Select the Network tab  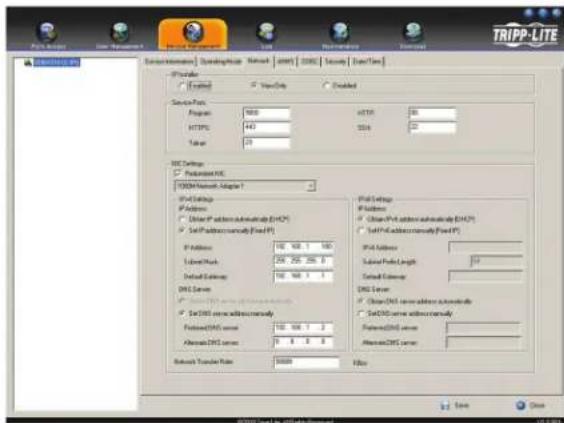click(x=258, y=61)
